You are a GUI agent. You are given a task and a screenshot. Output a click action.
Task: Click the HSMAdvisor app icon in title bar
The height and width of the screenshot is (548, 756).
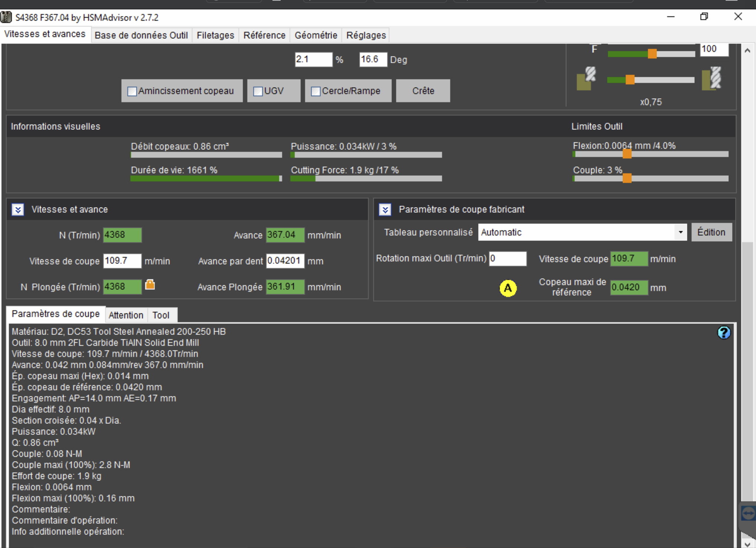click(x=6, y=17)
